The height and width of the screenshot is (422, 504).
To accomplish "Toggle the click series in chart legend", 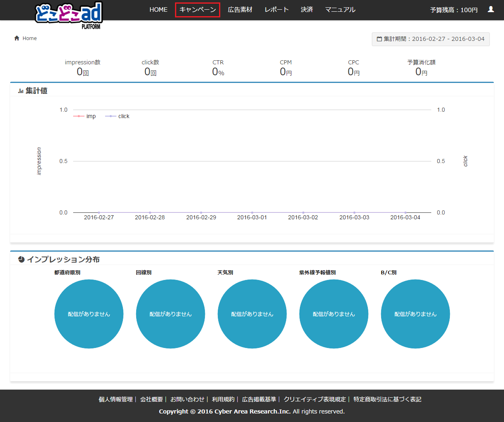I will coord(117,116).
